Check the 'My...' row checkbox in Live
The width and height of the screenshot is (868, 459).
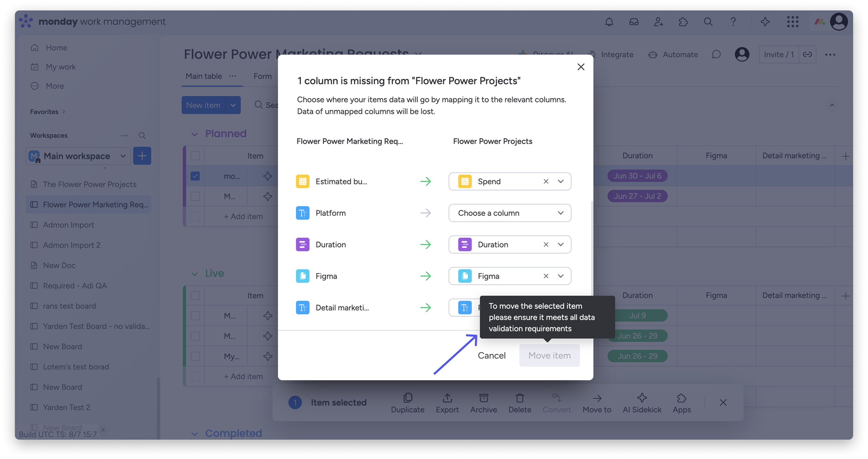coord(195,356)
